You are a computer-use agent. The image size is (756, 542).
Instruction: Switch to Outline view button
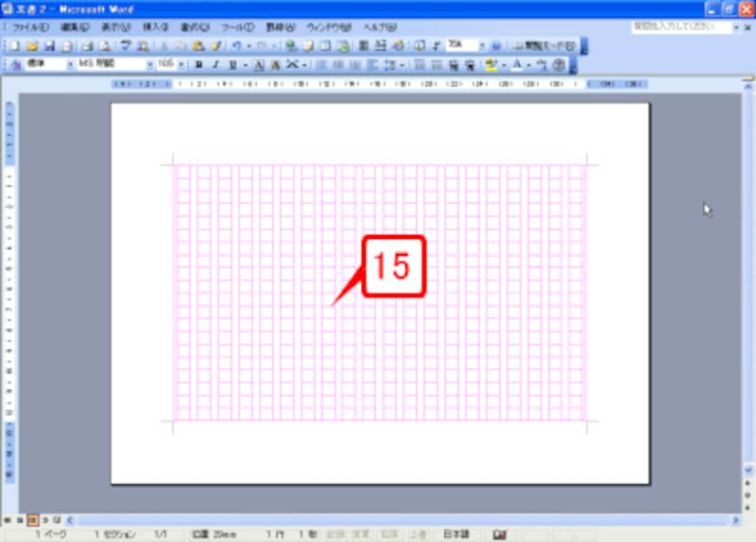tap(44, 520)
